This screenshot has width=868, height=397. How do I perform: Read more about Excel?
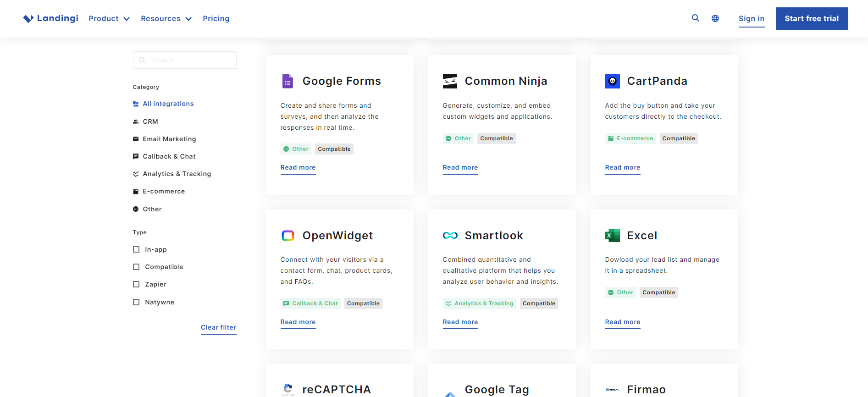[623, 322]
